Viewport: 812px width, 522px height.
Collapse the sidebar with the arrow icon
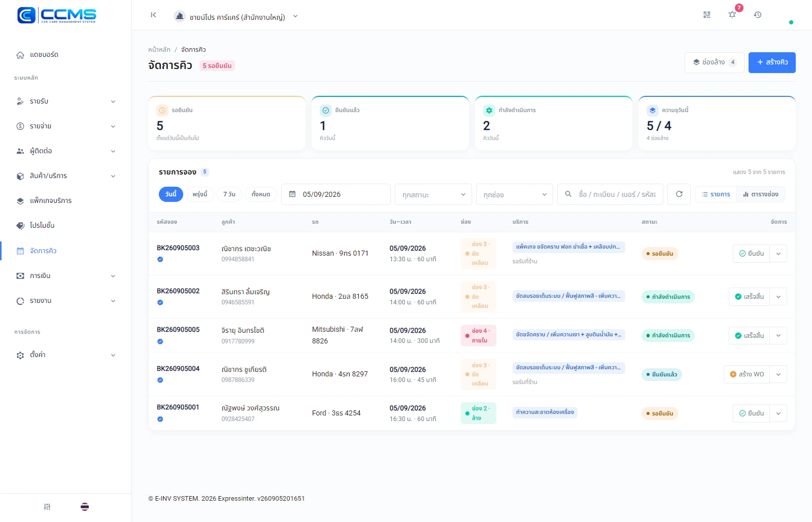pos(153,15)
